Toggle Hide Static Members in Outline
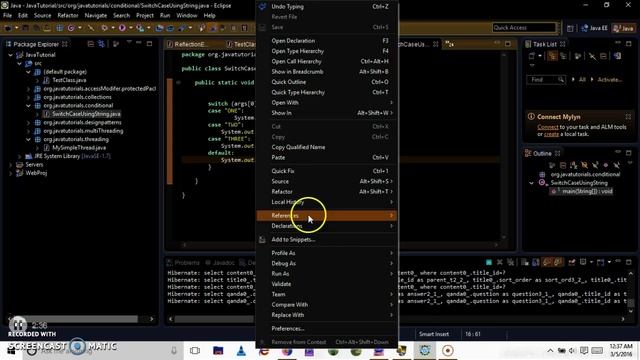The width and height of the screenshot is (640, 360). pos(595,165)
